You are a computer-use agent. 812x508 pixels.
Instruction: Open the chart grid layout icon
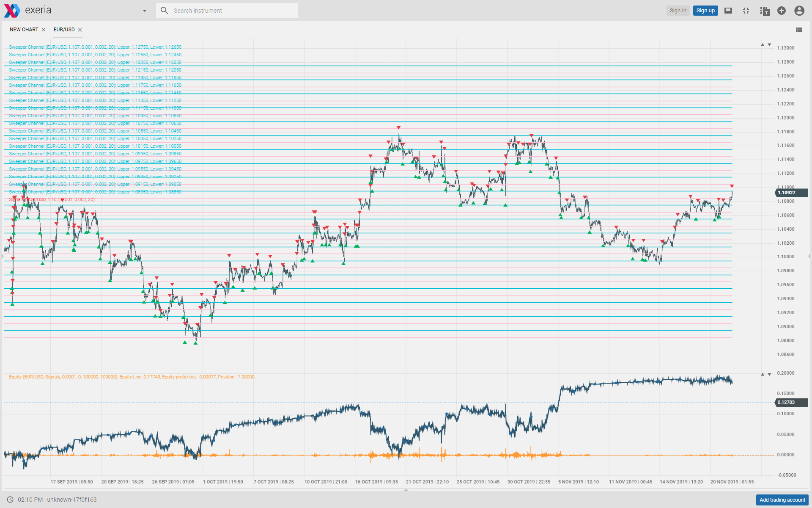(799, 30)
